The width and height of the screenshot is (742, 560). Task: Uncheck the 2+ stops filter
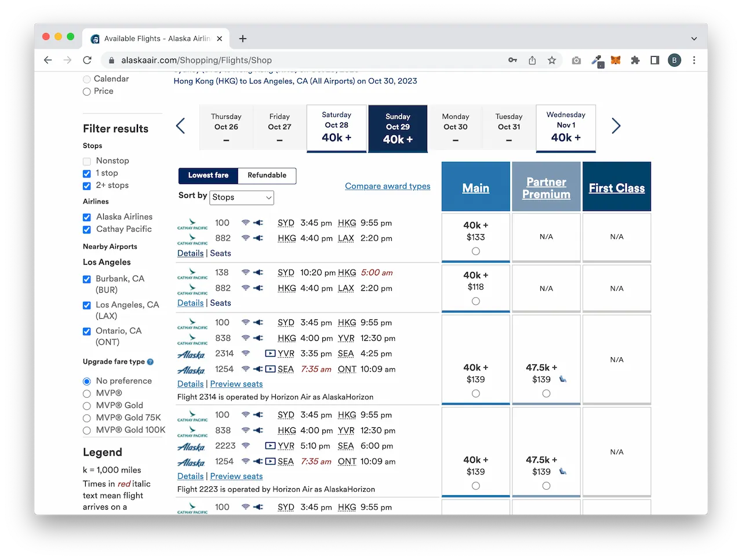click(x=87, y=186)
